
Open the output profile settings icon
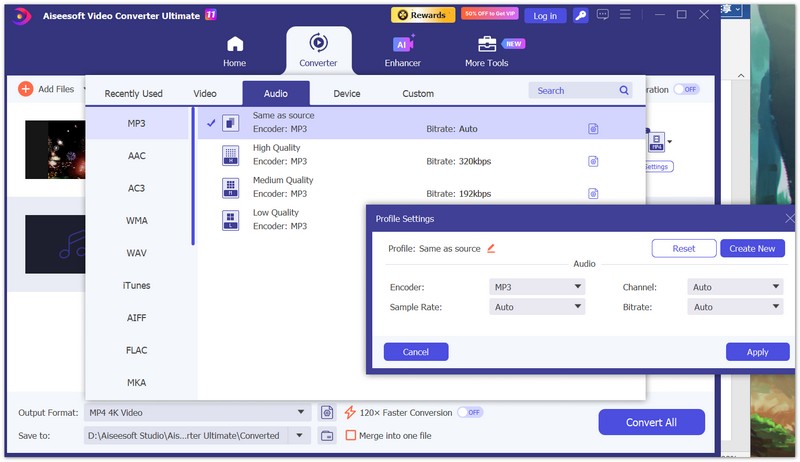(327, 412)
